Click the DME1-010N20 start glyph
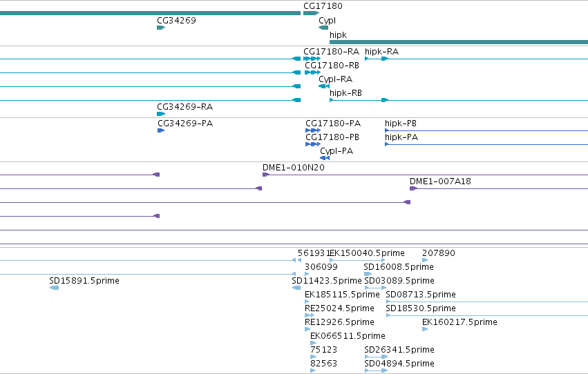Screen dimensions: 588x374 click(x=266, y=175)
